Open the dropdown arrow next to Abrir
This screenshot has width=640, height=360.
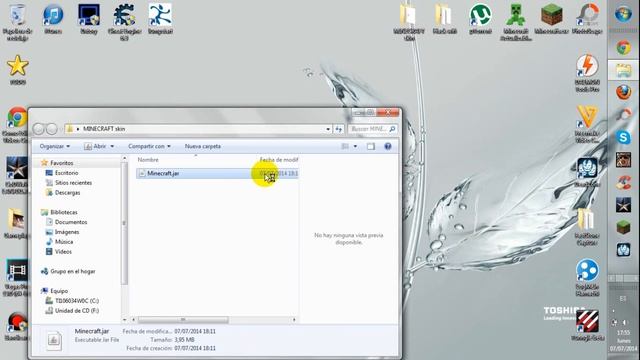(112, 146)
